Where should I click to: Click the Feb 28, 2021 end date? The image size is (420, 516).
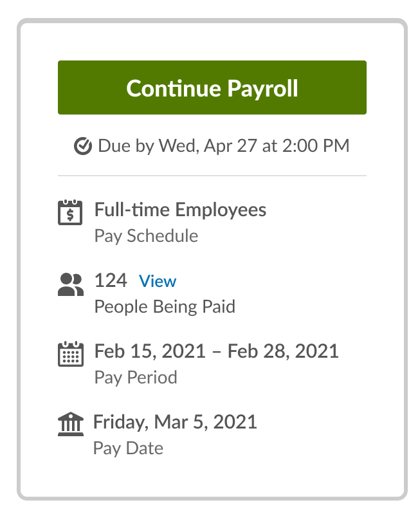click(283, 351)
